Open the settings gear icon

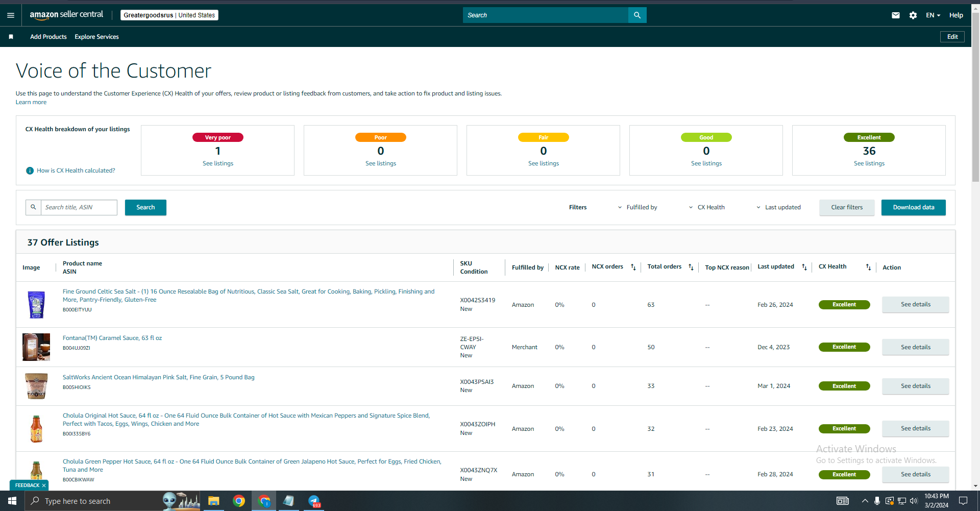[x=913, y=15]
